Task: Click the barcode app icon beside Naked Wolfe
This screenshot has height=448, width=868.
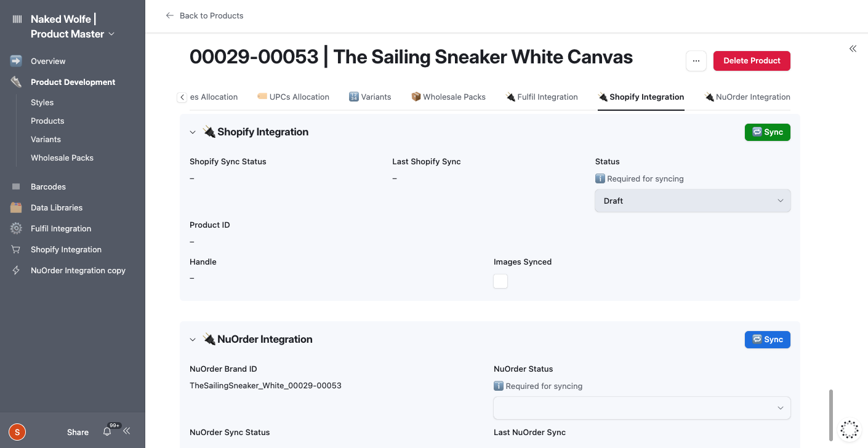Action: pos(17,20)
